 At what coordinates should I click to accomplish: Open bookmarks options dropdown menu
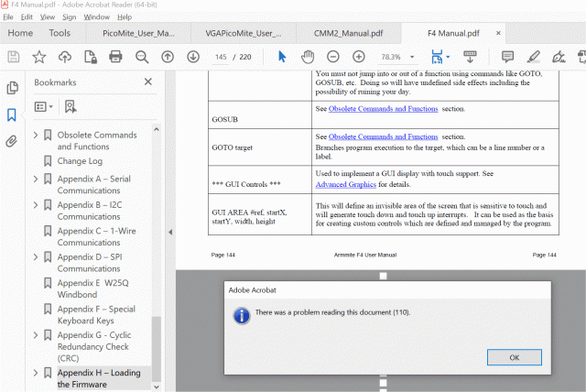[x=43, y=106]
